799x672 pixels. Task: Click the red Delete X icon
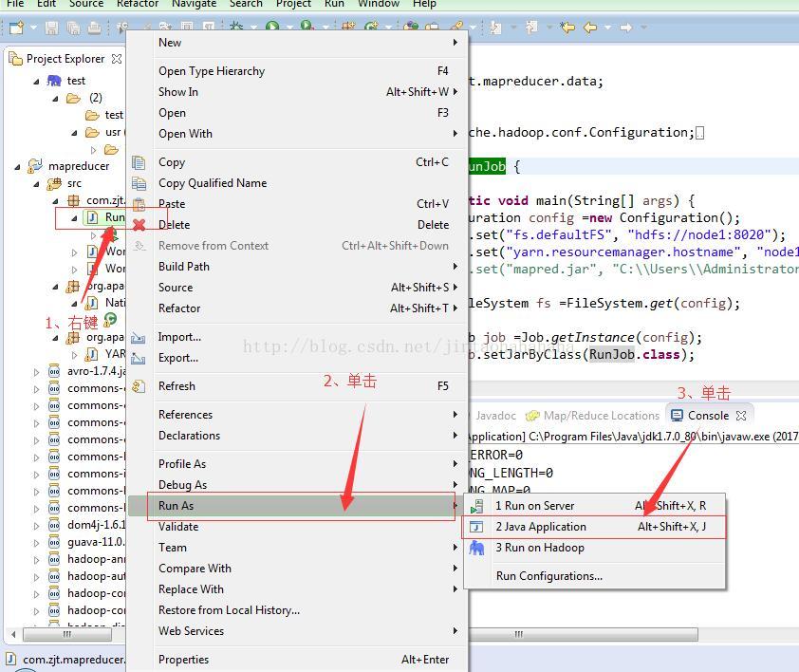139,225
